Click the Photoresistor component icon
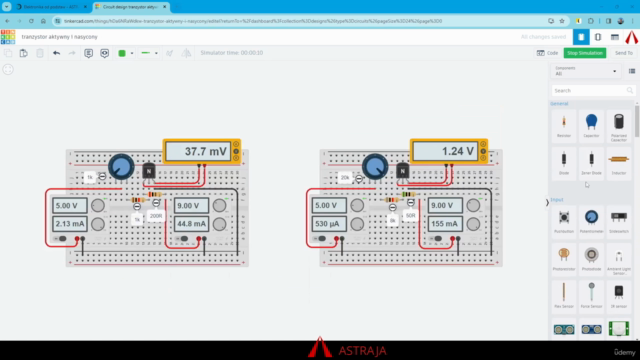Screen dimensions: 640x360 (x=564, y=258)
